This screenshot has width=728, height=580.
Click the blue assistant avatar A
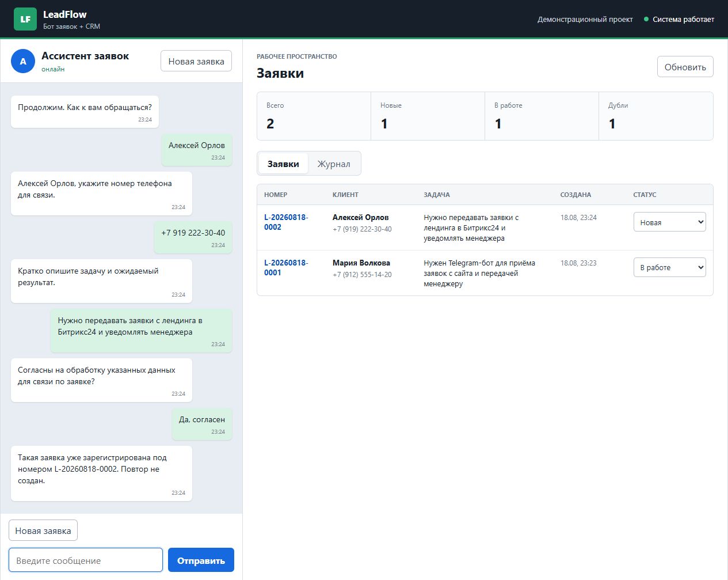click(23, 61)
